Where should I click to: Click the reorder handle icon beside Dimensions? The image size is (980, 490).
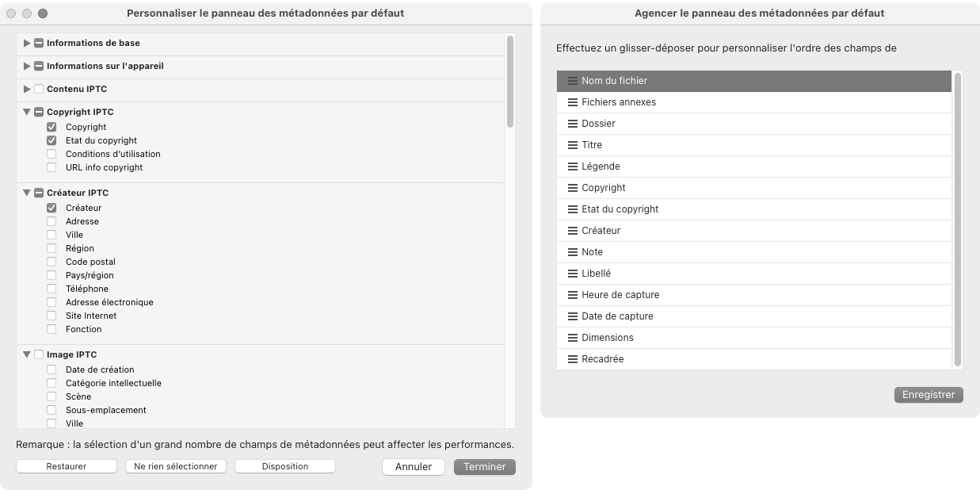(x=573, y=338)
